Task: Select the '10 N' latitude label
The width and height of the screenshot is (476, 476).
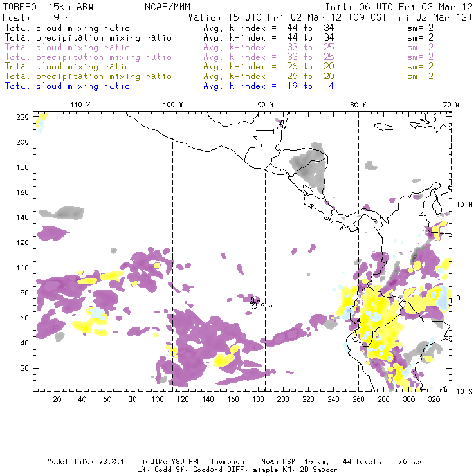Action: point(464,205)
